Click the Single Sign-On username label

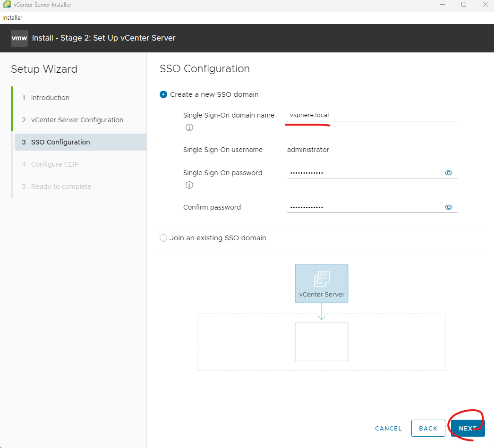point(223,150)
